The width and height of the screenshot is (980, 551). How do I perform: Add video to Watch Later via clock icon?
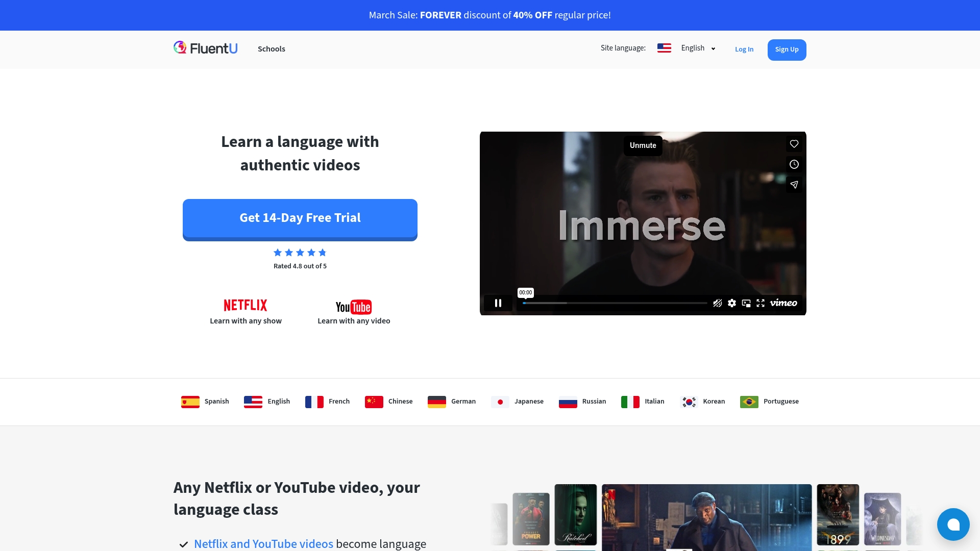click(794, 164)
